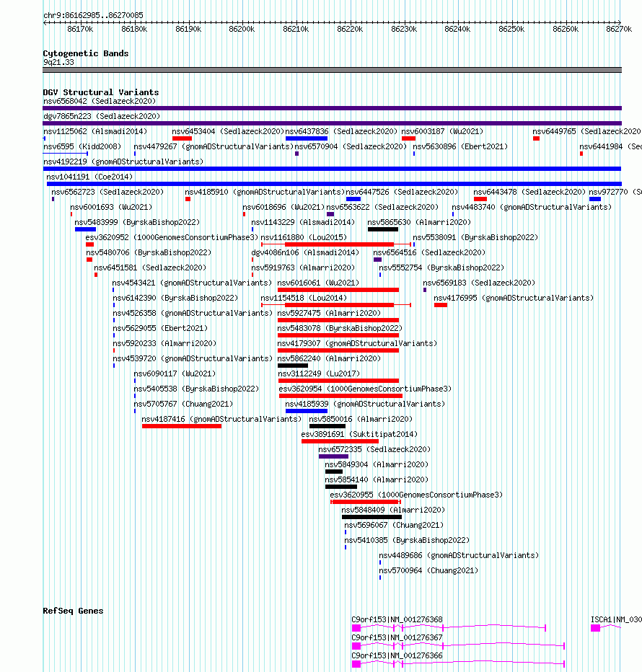The width and height of the screenshot is (642, 672).
Task: Select esv3620954 (1000GenomesConsortiumPhase3) label
Action: [366, 389]
